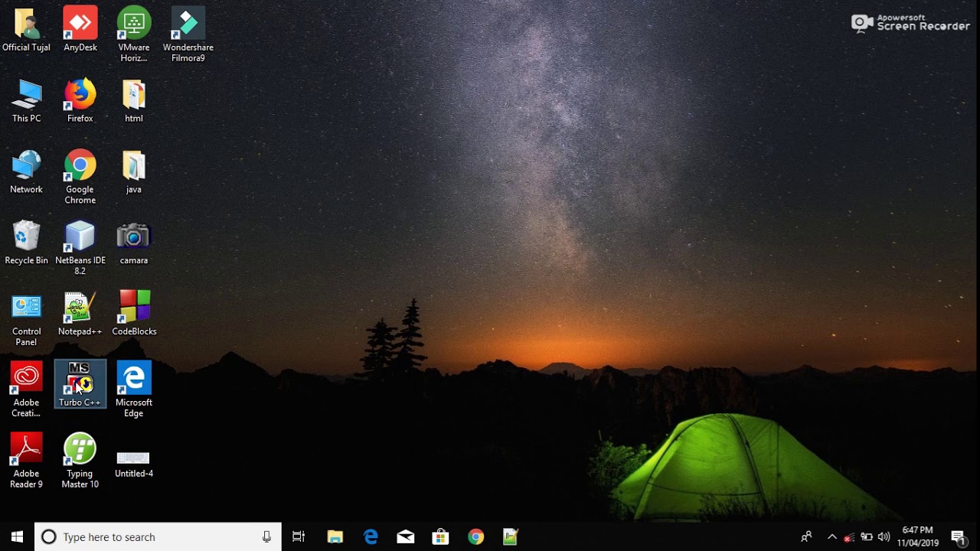Open the volume speaker tray icon
The width and height of the screenshot is (980, 551).
(884, 536)
